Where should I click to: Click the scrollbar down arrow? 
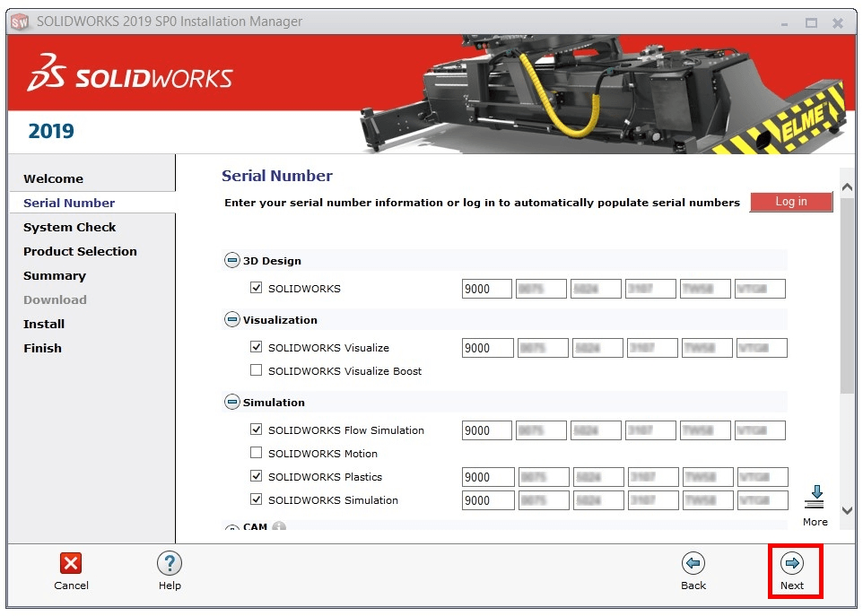click(x=848, y=510)
